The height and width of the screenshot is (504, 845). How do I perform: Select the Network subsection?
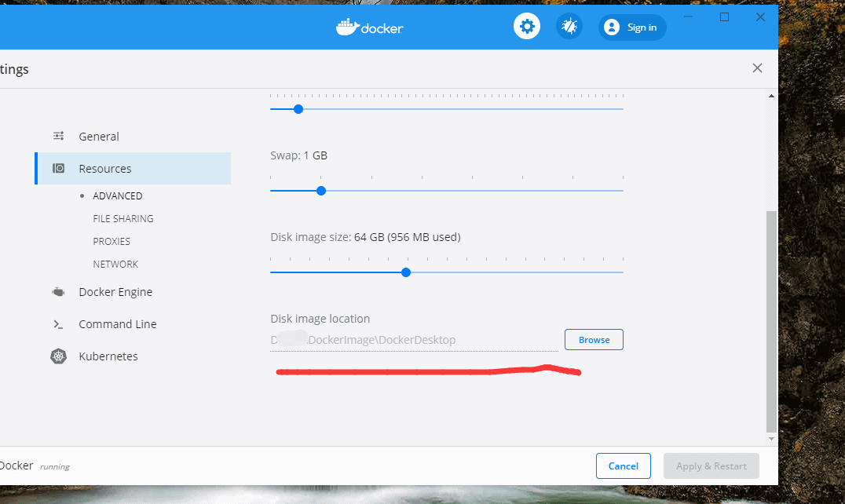(x=115, y=265)
